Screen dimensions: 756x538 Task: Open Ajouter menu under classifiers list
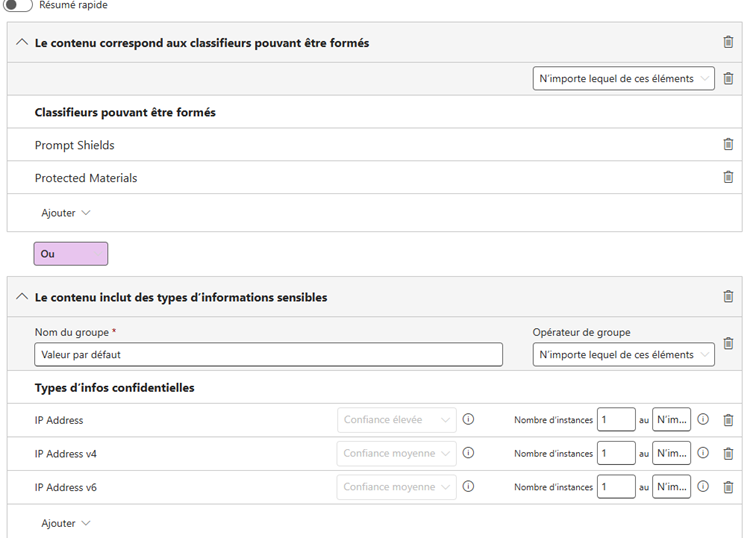coord(66,213)
